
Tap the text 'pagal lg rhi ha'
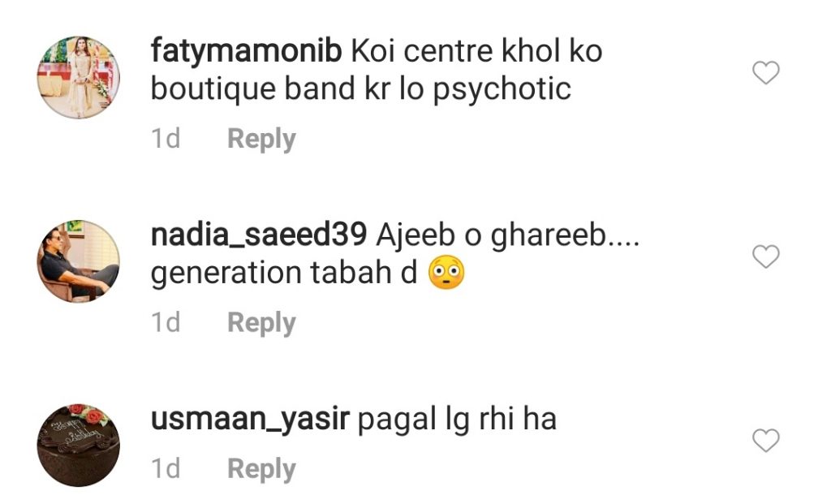tap(458, 420)
